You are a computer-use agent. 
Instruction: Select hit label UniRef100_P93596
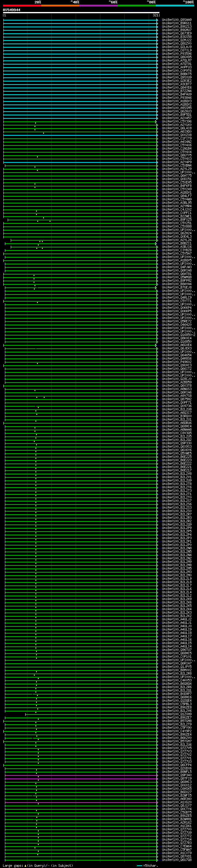pos(176,54)
